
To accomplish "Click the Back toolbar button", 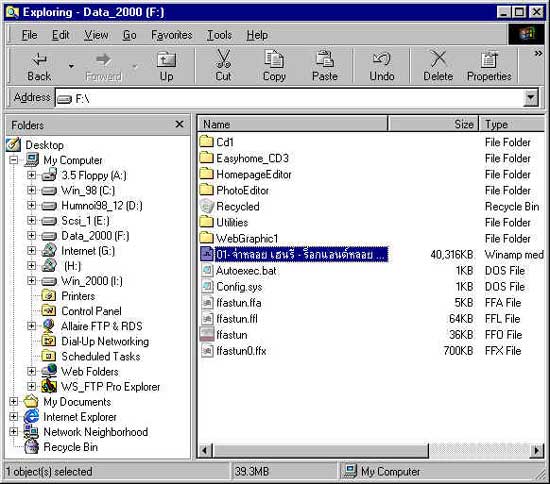I will 39,66.
